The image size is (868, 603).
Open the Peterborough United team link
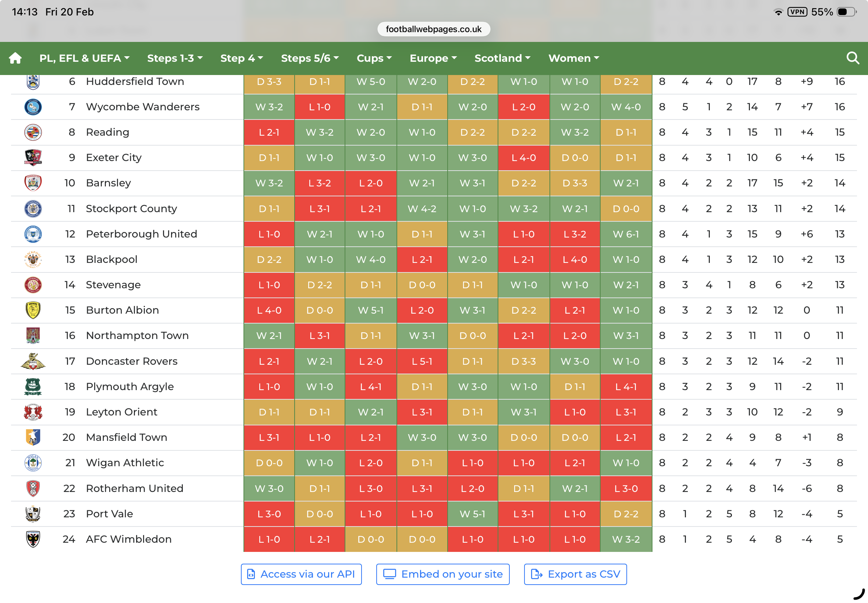141,234
